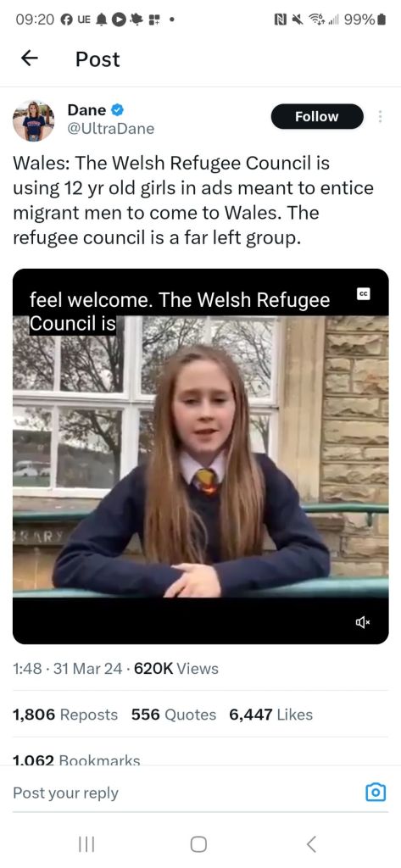The height and width of the screenshot is (868, 401).
Task: Show the 556 Quotes
Action: pos(174,715)
